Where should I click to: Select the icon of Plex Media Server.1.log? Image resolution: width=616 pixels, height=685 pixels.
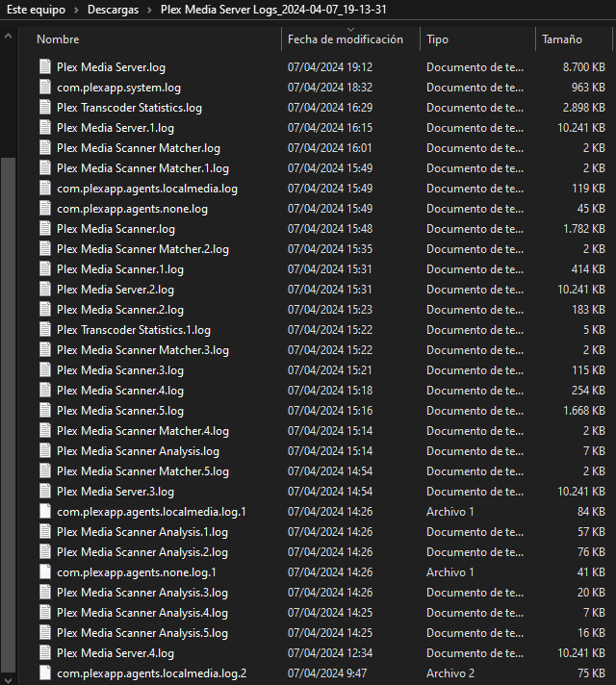click(45, 128)
